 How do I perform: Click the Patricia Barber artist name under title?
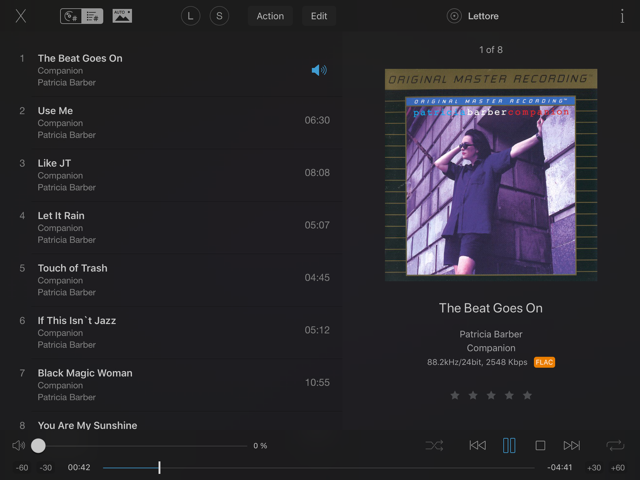tap(491, 334)
